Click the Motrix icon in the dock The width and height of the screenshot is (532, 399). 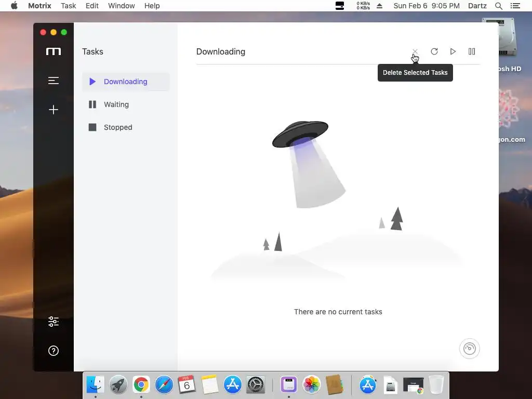(289, 385)
